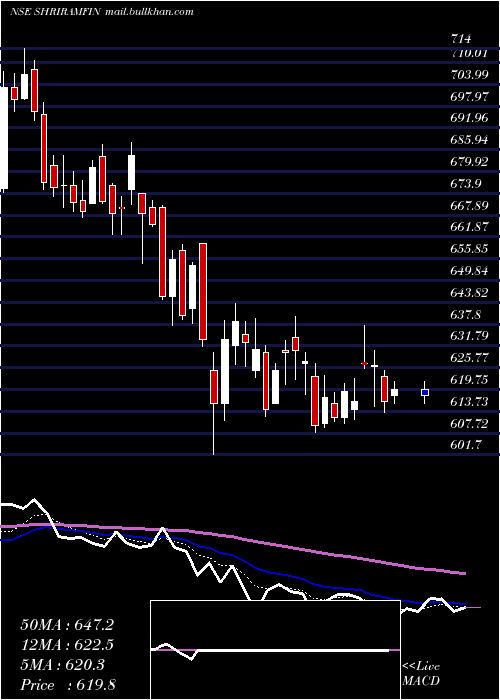Click the 643.82 price axis label
The width and height of the screenshot is (500, 700).
point(469,292)
